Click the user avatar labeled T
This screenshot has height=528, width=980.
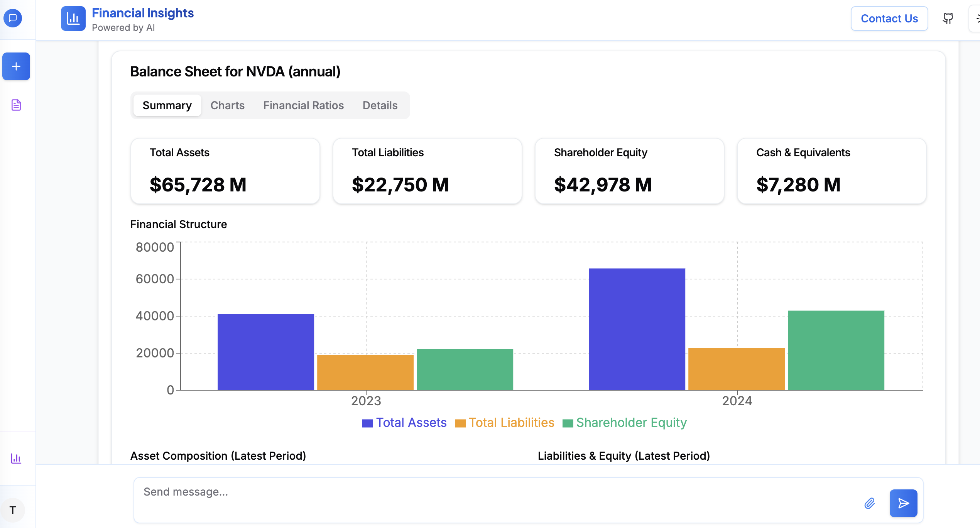[x=13, y=510]
